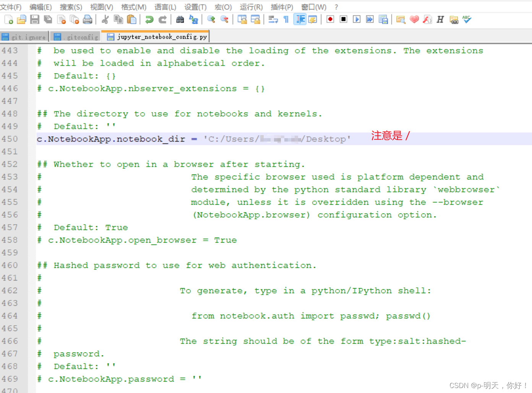Save the current file
532x393 pixels.
coord(35,20)
